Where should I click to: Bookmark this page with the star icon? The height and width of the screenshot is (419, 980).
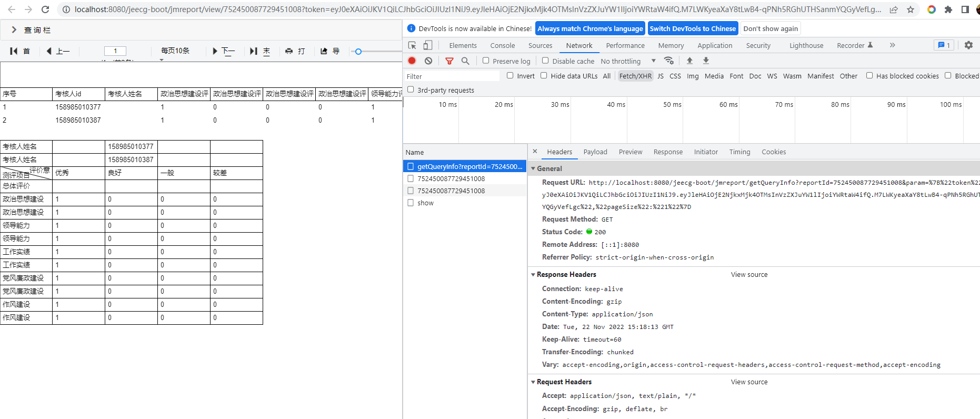tap(911, 9)
